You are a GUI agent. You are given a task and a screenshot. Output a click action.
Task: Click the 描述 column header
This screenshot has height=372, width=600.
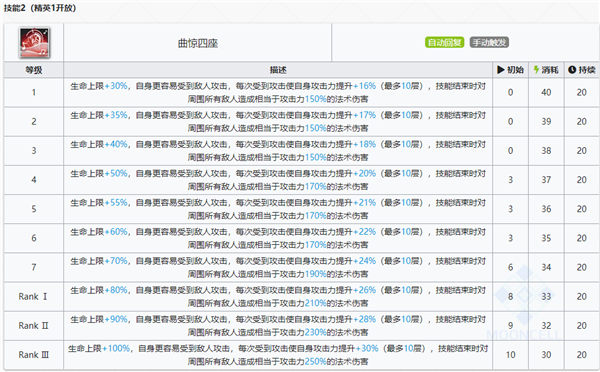coord(278,70)
